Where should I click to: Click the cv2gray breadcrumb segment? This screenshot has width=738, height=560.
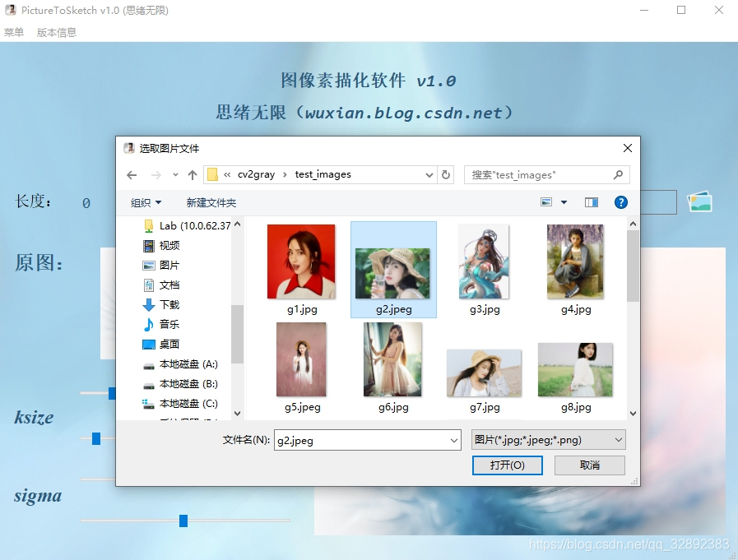[256, 174]
